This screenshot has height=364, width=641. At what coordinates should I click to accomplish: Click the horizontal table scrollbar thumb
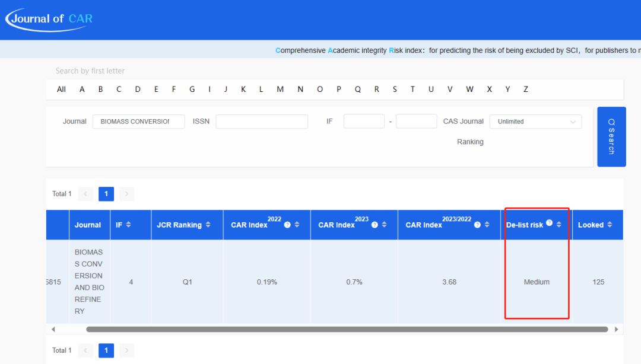click(x=347, y=329)
